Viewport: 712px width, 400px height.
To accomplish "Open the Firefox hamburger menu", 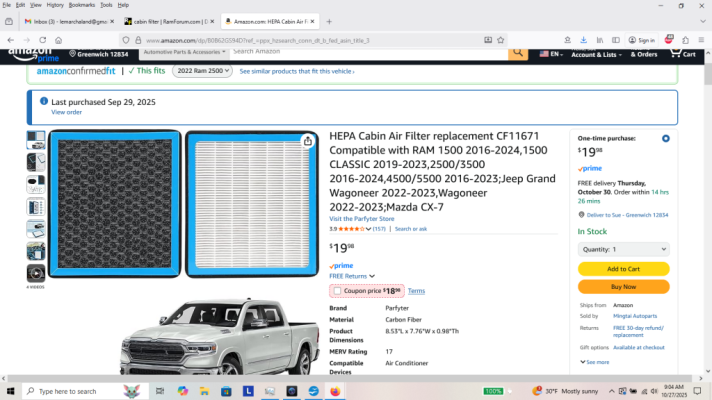I will coord(701,40).
